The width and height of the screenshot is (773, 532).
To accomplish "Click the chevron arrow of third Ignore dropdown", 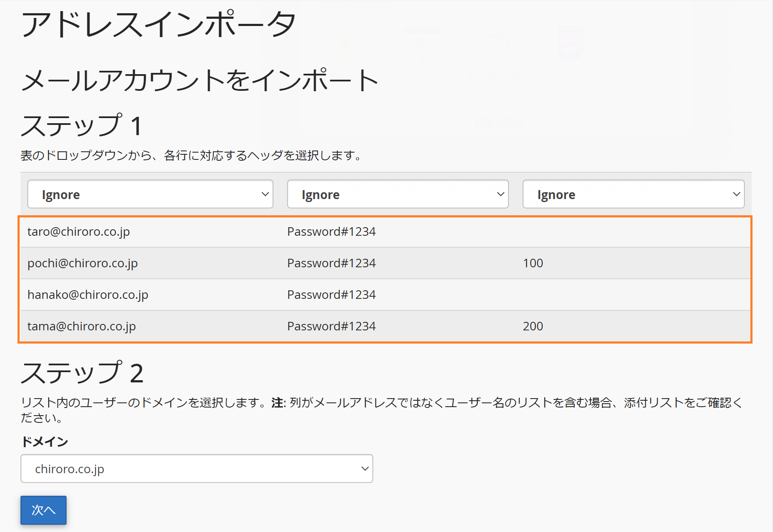I will 736,194.
